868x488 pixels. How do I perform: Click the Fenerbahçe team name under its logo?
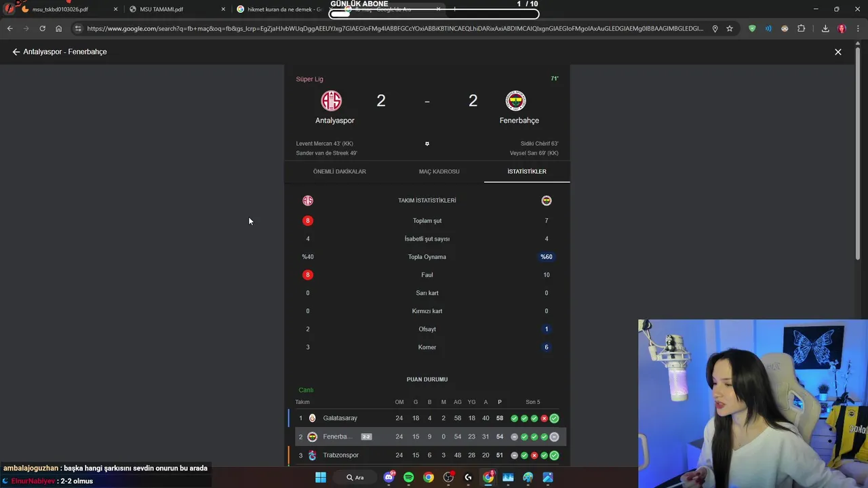pyautogui.click(x=519, y=121)
